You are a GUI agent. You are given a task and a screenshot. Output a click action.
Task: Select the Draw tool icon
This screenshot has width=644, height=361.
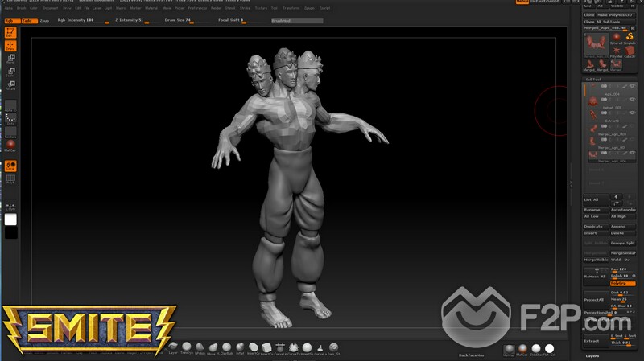coord(10,46)
